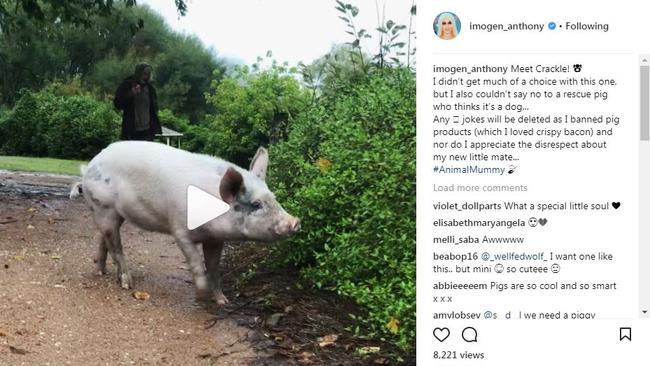Click the 8,221 views count

458,355
